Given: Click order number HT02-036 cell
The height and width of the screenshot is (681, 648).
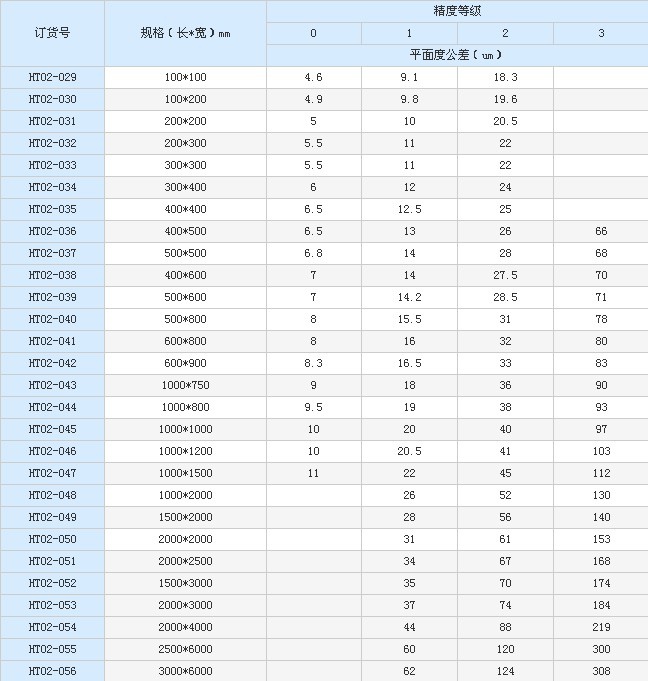Looking at the screenshot, I should [52, 231].
